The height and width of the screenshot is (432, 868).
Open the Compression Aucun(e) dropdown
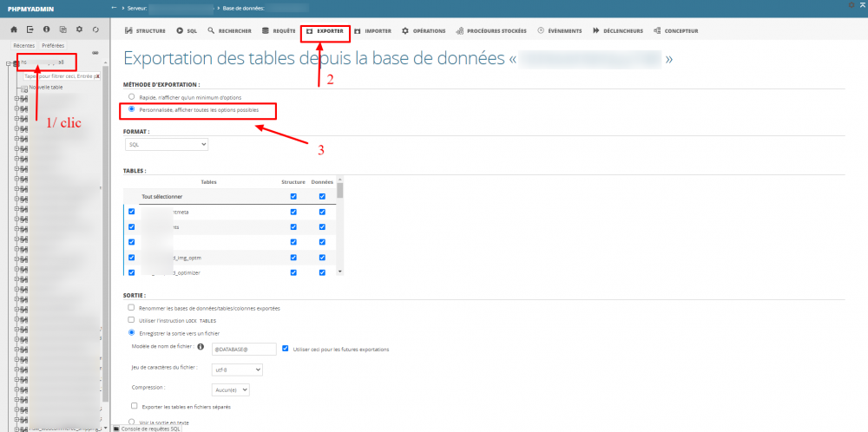231,389
